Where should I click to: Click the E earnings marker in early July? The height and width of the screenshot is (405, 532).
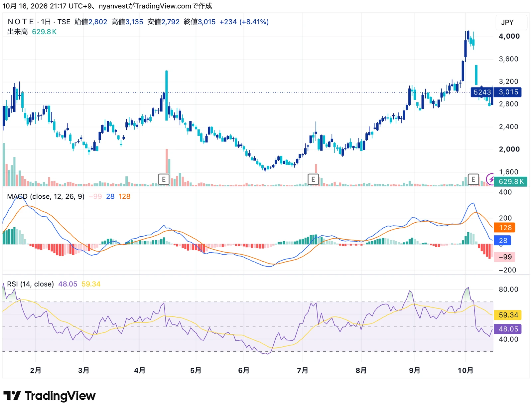[x=313, y=179]
